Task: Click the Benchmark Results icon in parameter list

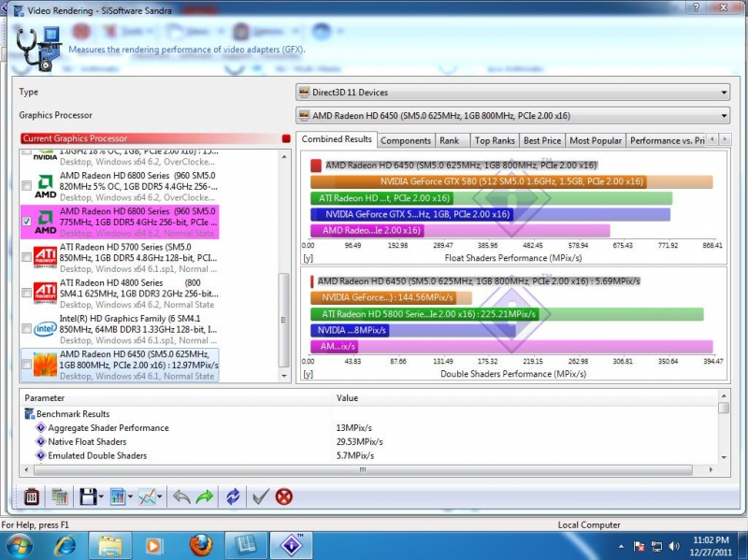Action: click(x=30, y=414)
